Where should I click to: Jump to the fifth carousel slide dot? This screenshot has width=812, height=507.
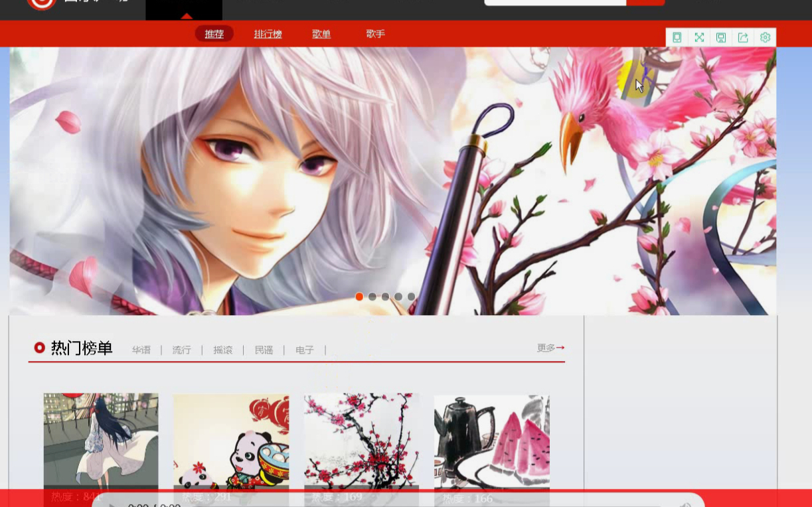412,297
